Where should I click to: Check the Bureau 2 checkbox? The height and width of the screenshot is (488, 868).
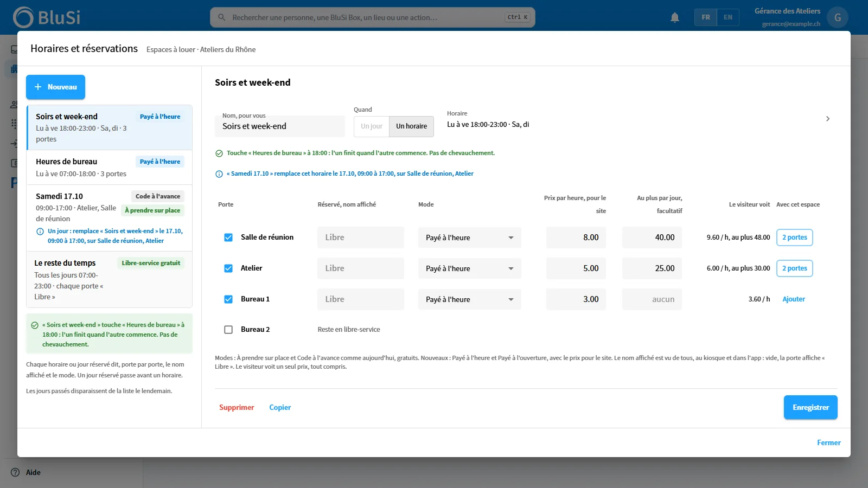pos(228,330)
